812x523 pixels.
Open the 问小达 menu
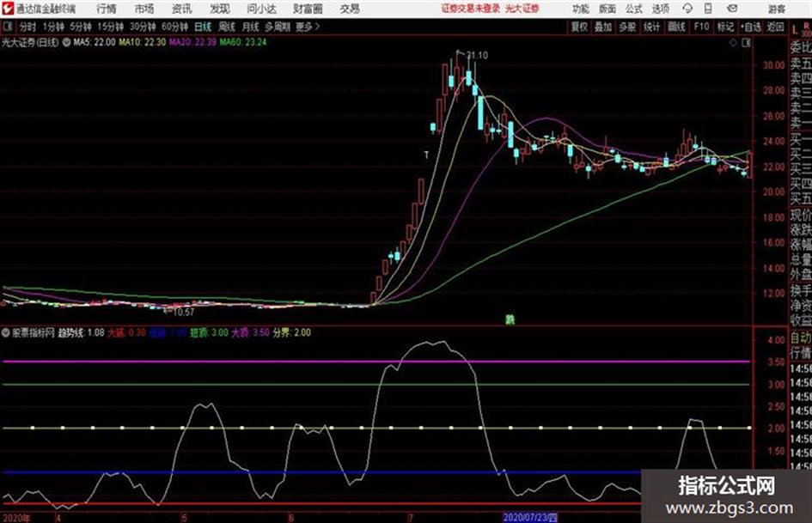point(261,9)
